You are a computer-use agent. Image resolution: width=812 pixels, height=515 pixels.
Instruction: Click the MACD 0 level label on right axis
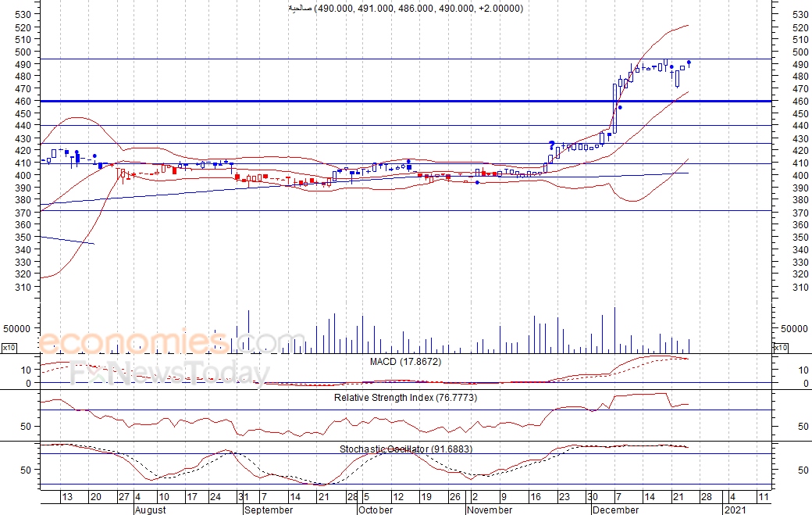[x=806, y=384]
